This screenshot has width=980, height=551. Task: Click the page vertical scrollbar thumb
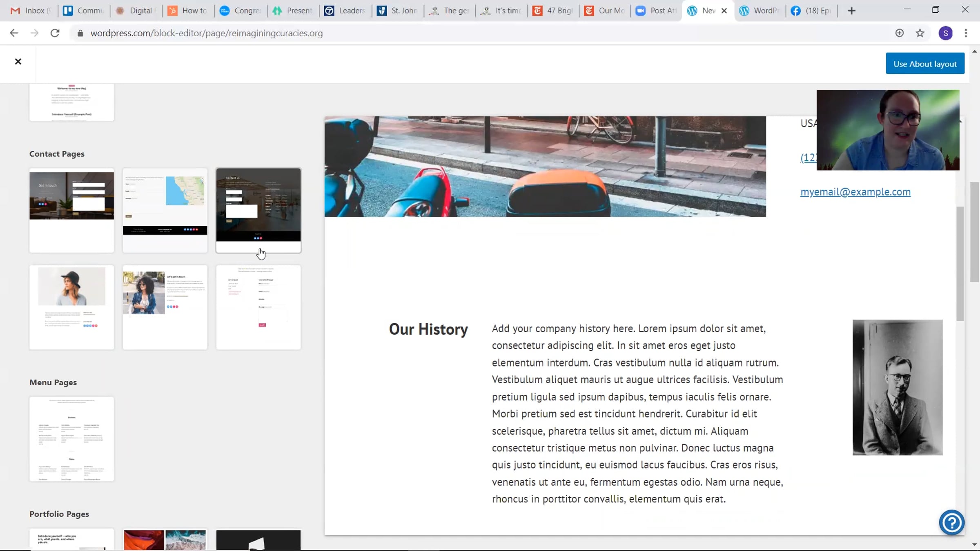pos(974,232)
